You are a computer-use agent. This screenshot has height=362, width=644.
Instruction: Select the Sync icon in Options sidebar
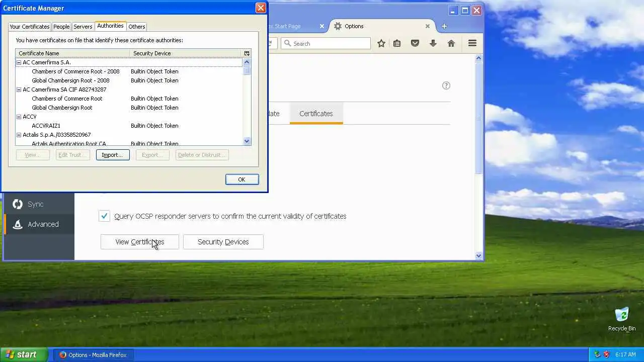18,204
